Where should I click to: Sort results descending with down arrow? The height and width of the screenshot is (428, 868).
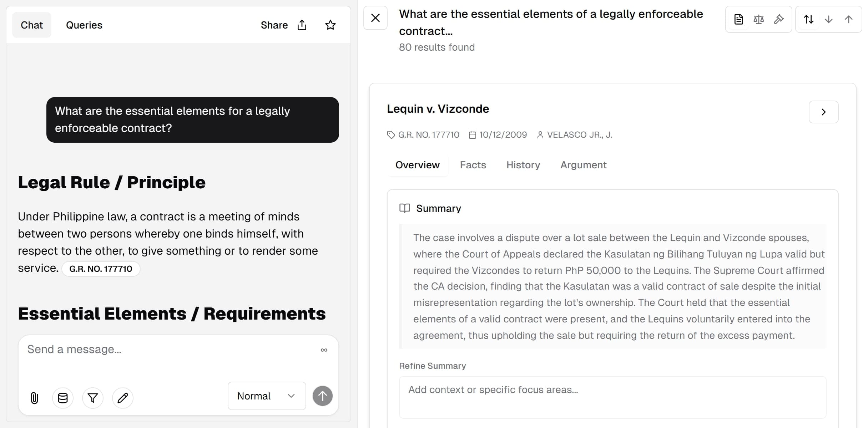click(x=829, y=19)
